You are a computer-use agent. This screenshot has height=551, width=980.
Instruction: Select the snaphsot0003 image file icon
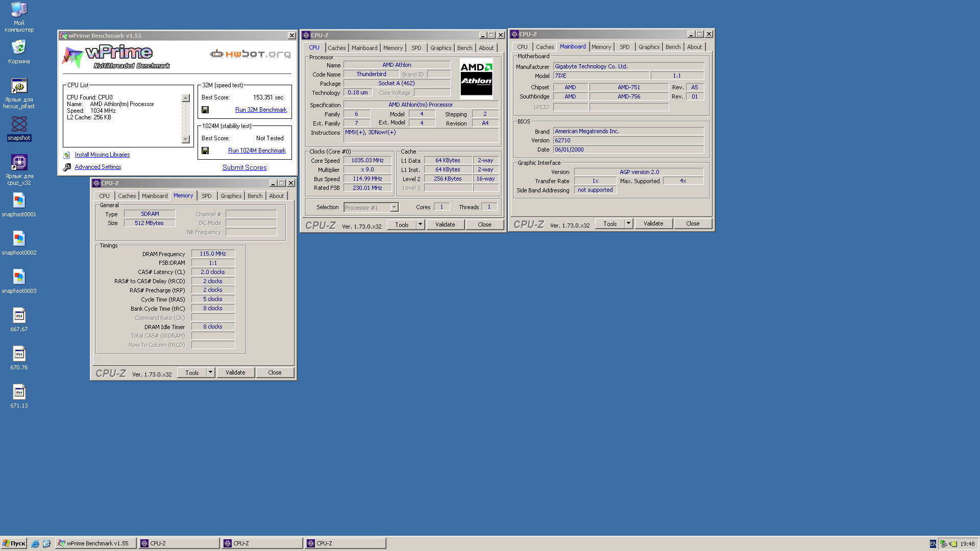pyautogui.click(x=19, y=277)
